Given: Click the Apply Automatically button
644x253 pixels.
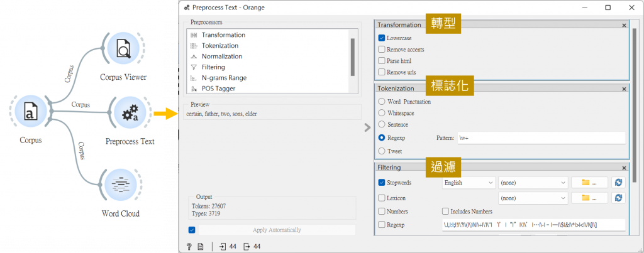Looking at the screenshot, I should [277, 230].
